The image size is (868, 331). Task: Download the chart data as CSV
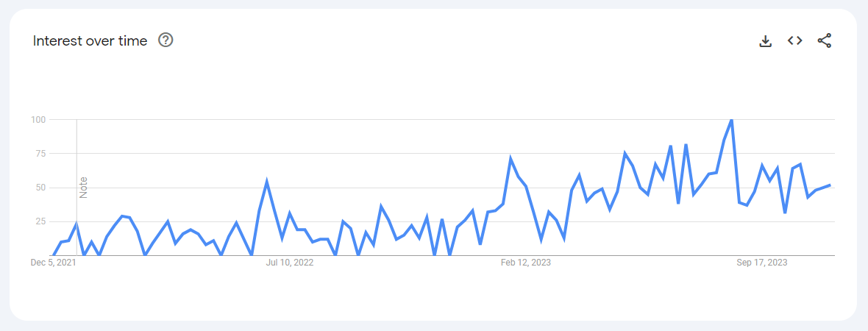tap(765, 41)
